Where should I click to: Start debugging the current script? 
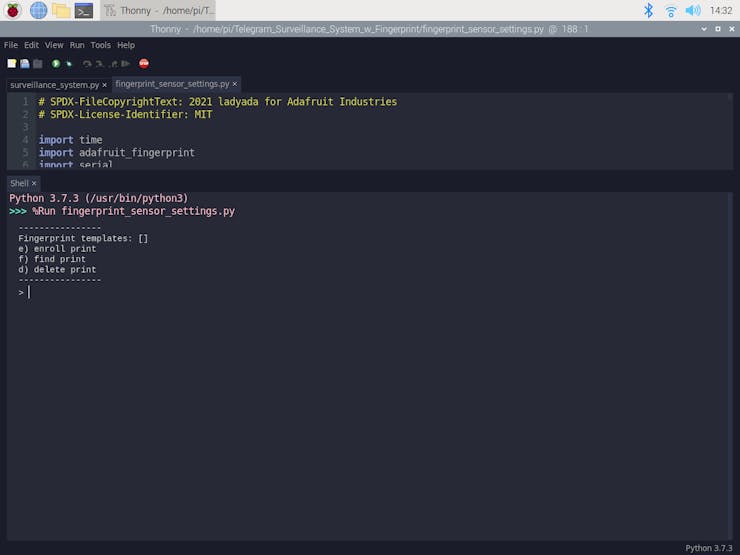(x=69, y=63)
